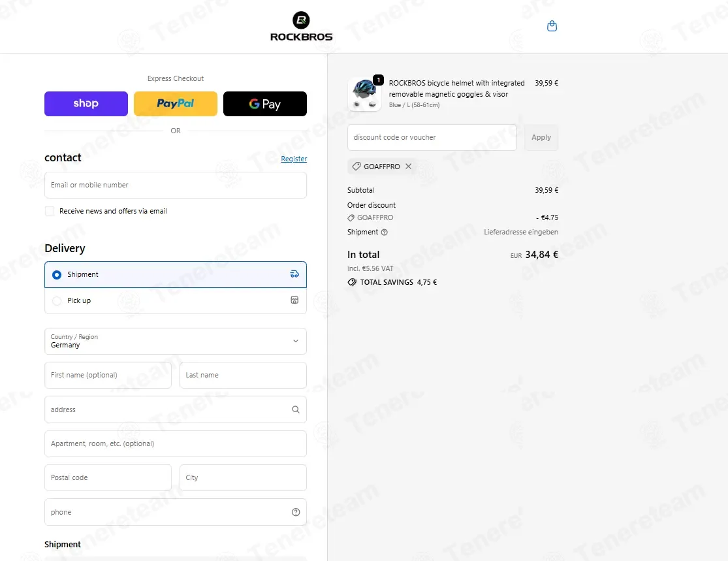Focus the Email or mobile number field

(176, 185)
